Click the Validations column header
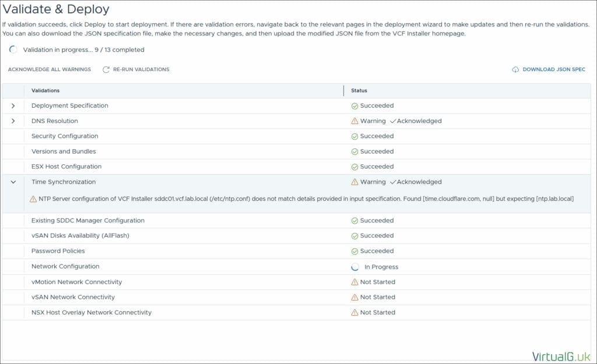597x364 pixels. (x=45, y=91)
